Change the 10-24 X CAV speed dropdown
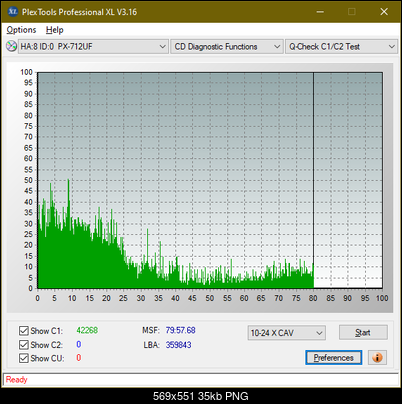The width and height of the screenshot is (402, 404). point(287,333)
